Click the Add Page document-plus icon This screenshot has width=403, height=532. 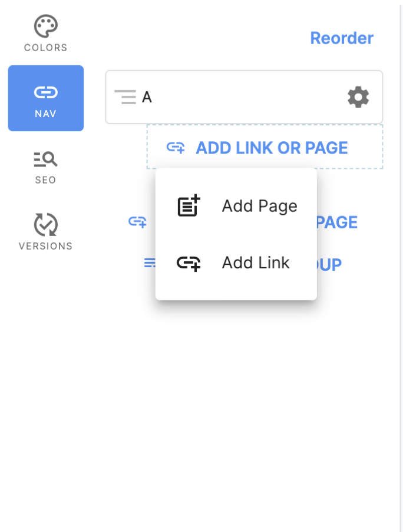pyautogui.click(x=189, y=205)
